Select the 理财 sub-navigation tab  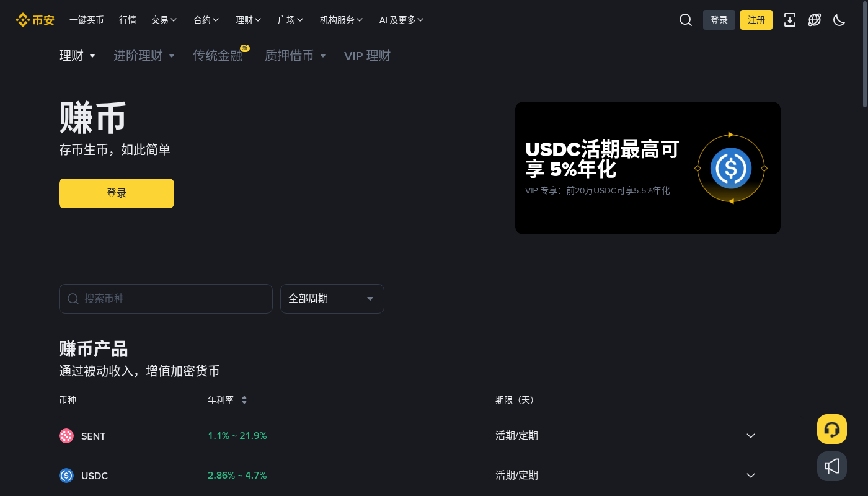77,56
